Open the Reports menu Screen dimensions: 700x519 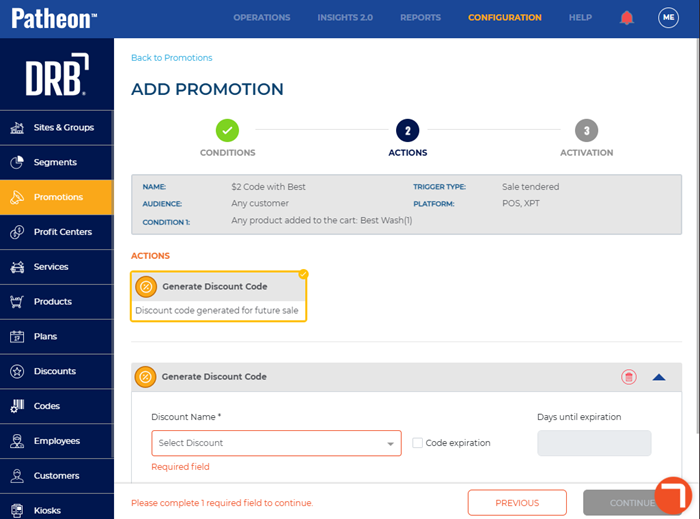421,17
